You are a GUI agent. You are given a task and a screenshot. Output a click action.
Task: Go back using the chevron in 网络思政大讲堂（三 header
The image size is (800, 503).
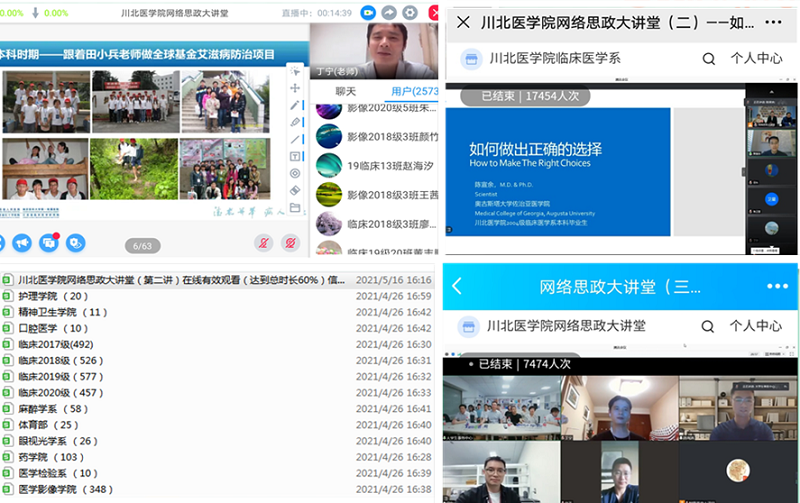[457, 286]
